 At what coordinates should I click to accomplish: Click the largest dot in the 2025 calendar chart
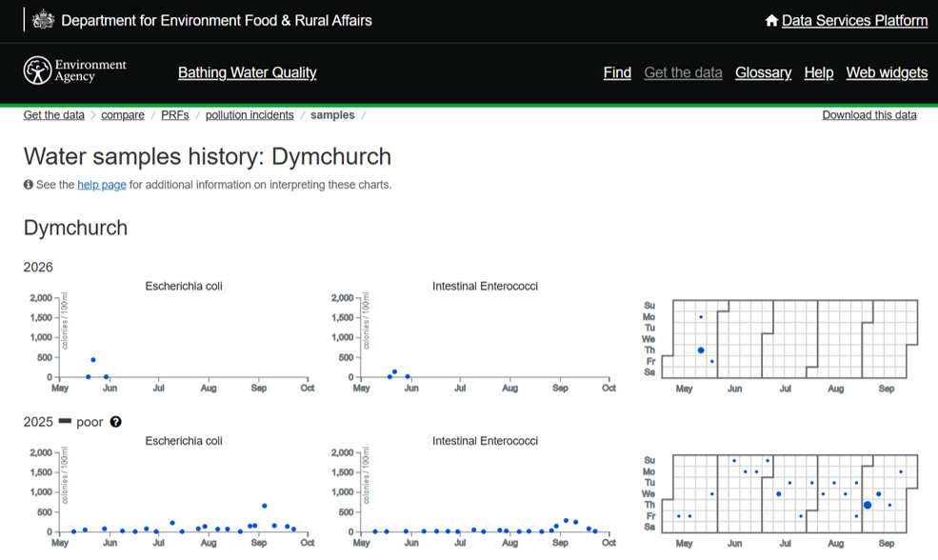click(x=868, y=505)
